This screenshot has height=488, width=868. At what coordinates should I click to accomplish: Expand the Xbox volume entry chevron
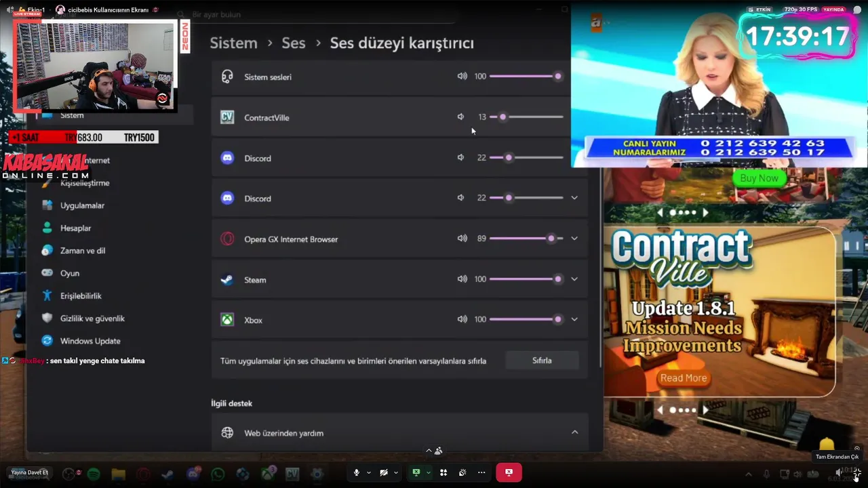click(x=574, y=319)
